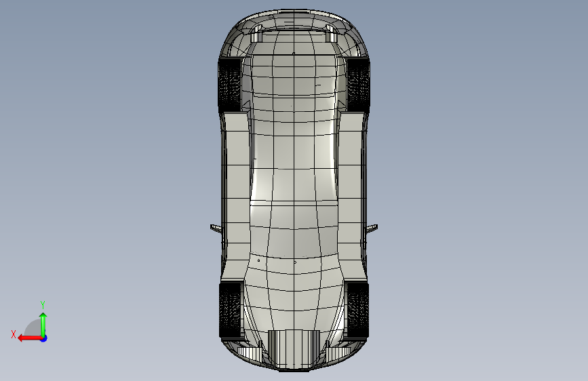The width and height of the screenshot is (588, 381).
Task: Click the green Y axis arrow of triad
Action: 43,324
